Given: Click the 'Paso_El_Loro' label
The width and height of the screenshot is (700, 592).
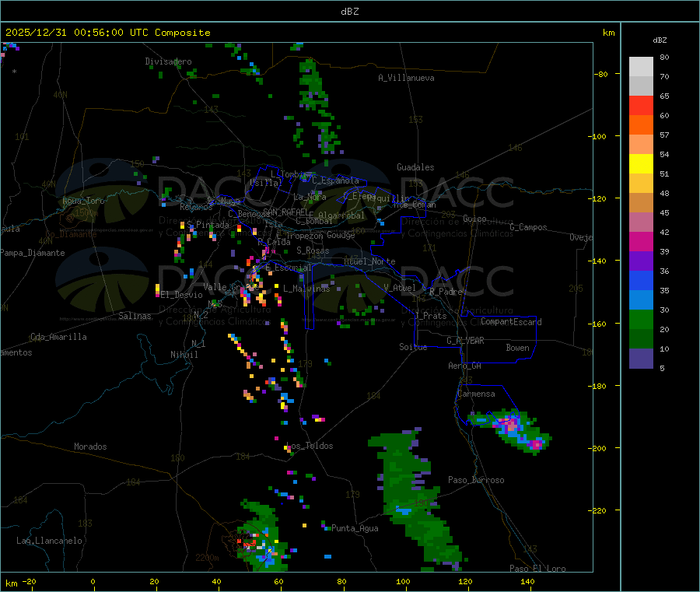Looking at the screenshot, I should [x=537, y=569].
